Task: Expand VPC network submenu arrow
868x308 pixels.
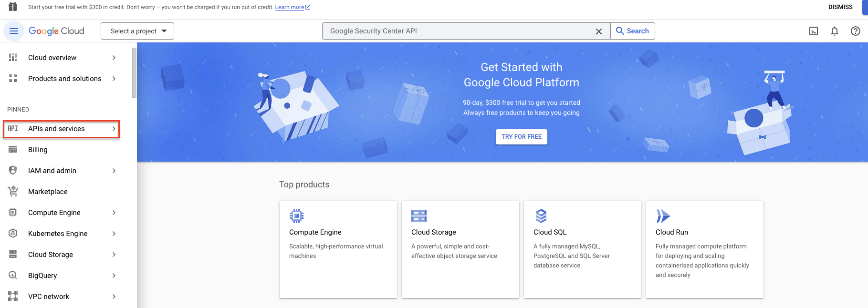Action: [114, 297]
